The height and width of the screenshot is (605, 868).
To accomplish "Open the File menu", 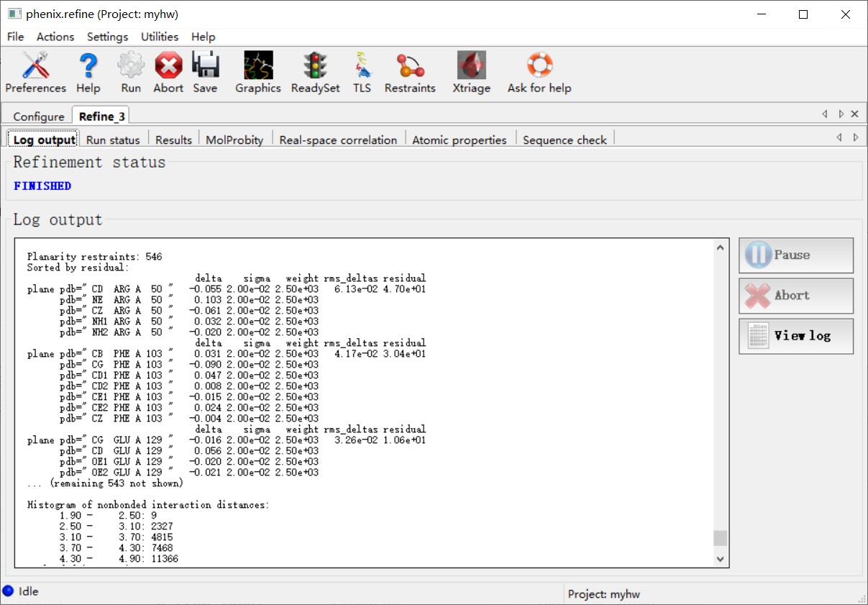I will coord(15,37).
